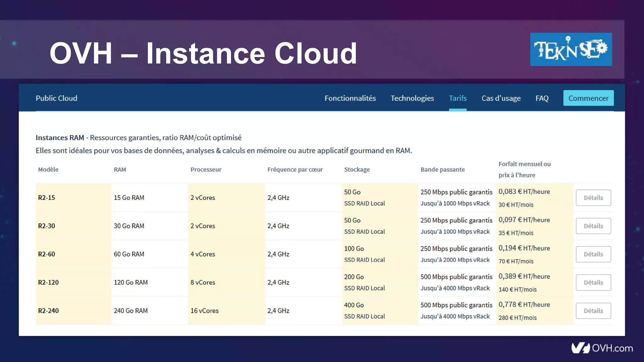Image resolution: width=644 pixels, height=362 pixels.
Task: Click the 120 Go RAM cell
Action: coord(131,282)
